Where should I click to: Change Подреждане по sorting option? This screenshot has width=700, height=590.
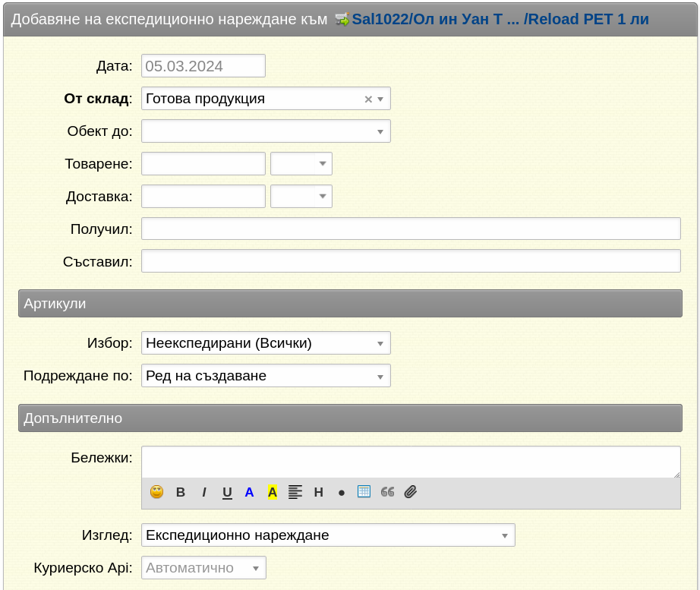[266, 376]
